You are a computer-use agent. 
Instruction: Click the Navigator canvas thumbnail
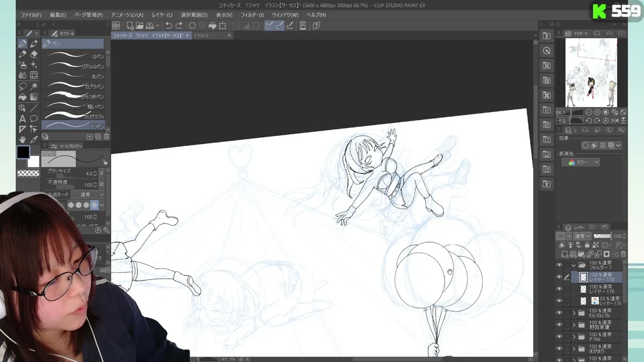point(591,72)
